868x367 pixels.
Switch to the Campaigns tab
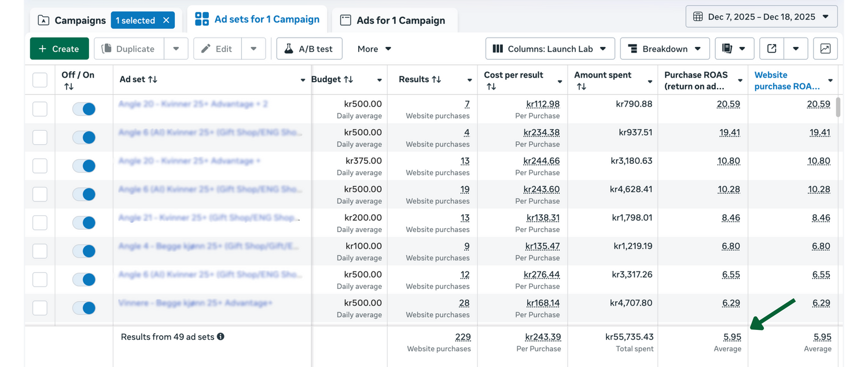coord(72,20)
